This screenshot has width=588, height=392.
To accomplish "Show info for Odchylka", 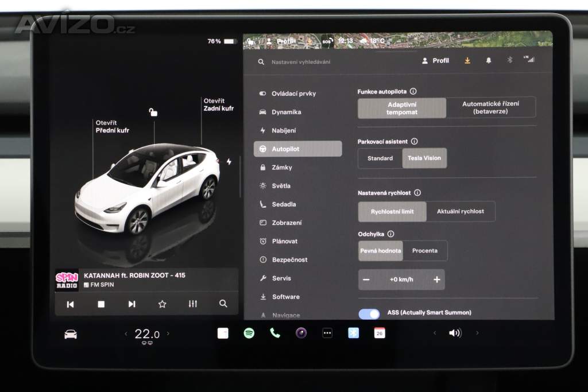I will coord(390,234).
